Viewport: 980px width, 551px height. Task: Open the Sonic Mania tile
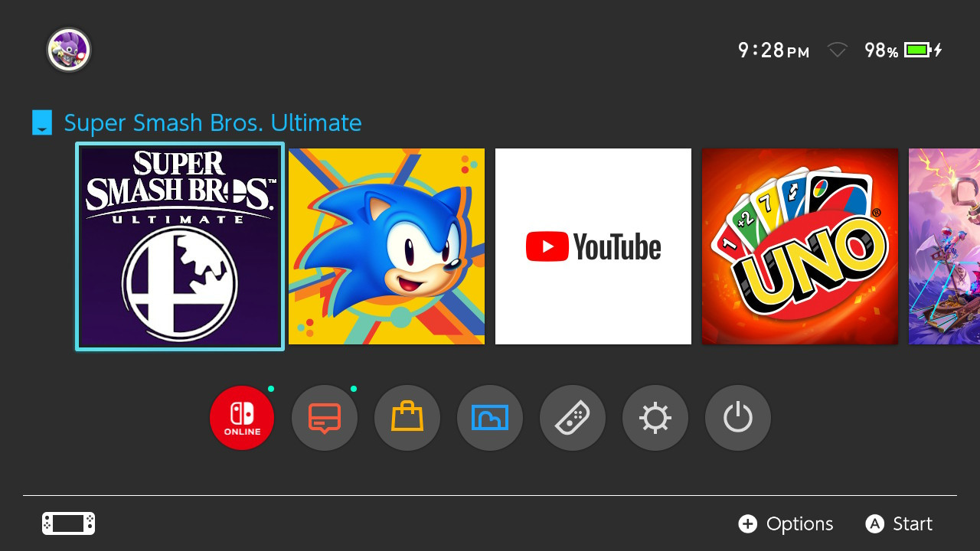(x=386, y=246)
